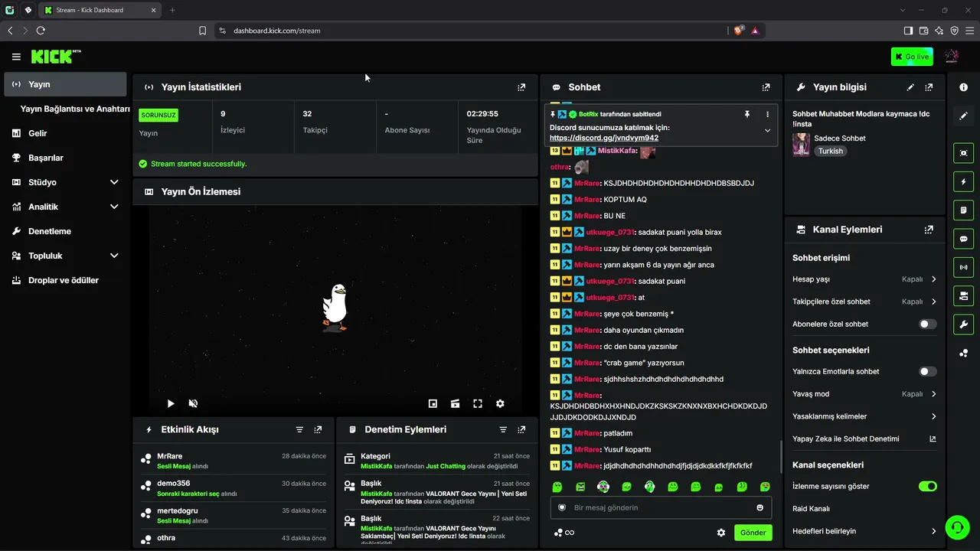The height and width of the screenshot is (551, 980).
Task: Open the Yavaş mod setting
Action: (864, 394)
